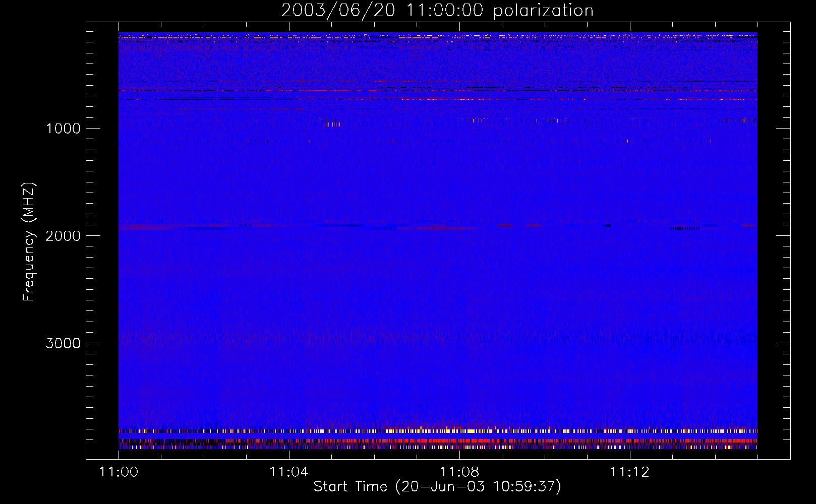Click the plot title '2003/06/20 11:00:00 polarization'
Image resolution: width=816 pixels, height=504 pixels.
click(x=437, y=11)
